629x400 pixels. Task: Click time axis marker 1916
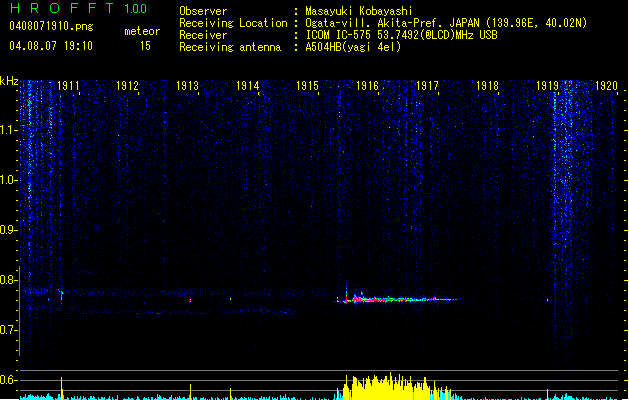[x=367, y=86]
